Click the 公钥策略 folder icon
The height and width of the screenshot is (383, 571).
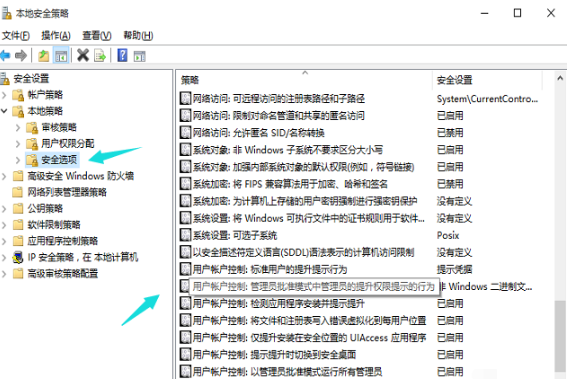[18, 209]
